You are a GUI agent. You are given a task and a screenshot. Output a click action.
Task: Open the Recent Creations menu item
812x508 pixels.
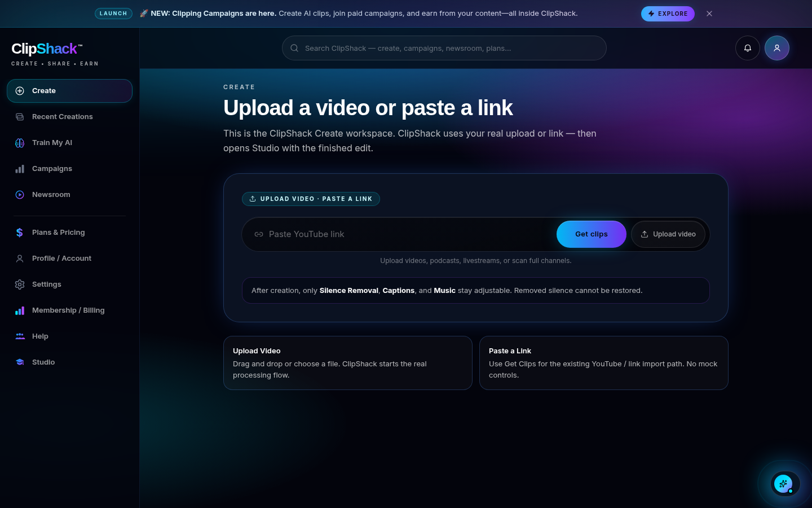coord(69,117)
